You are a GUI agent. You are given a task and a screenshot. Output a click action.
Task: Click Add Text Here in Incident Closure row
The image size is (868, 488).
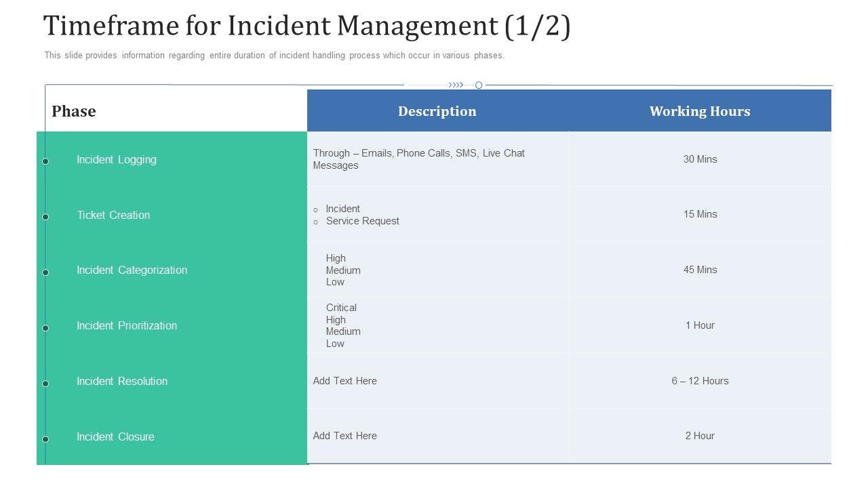pos(344,436)
